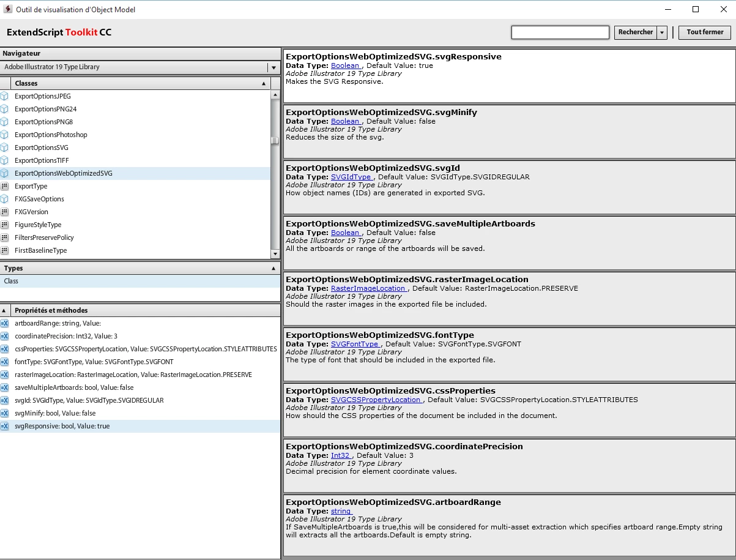Click the class icon beside ExportOptionsTIFF
The height and width of the screenshot is (560, 736).
5,160
